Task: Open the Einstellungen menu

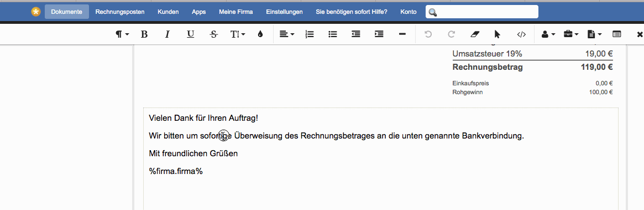Action: point(284,12)
